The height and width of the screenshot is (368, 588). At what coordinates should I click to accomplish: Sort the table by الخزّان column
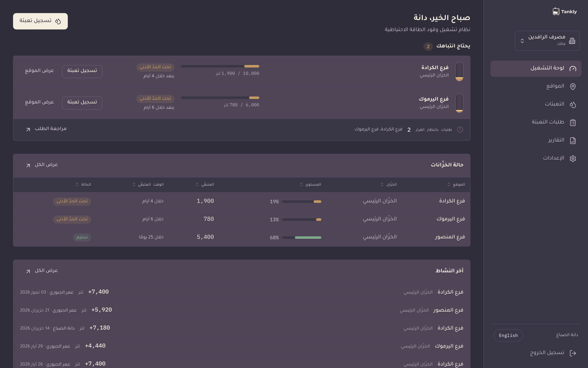(x=389, y=184)
